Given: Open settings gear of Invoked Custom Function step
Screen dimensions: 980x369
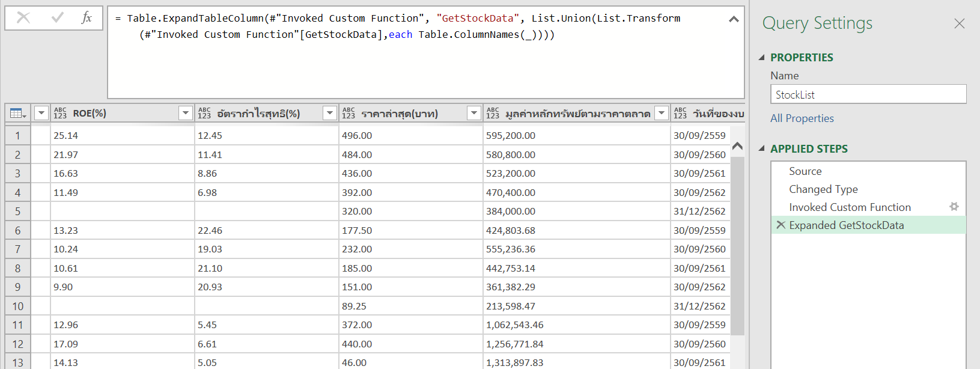Looking at the screenshot, I should 954,207.
